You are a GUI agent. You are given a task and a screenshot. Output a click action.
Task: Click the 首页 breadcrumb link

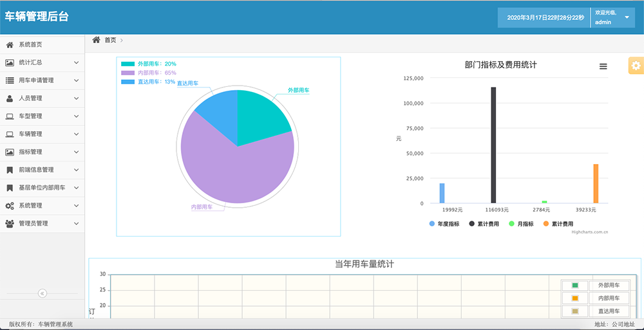point(110,41)
